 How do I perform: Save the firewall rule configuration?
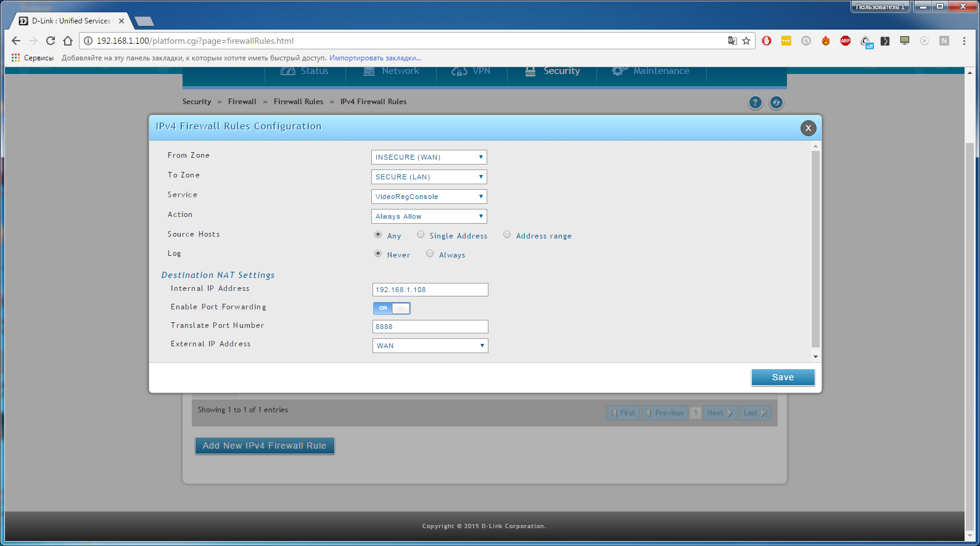(x=783, y=377)
